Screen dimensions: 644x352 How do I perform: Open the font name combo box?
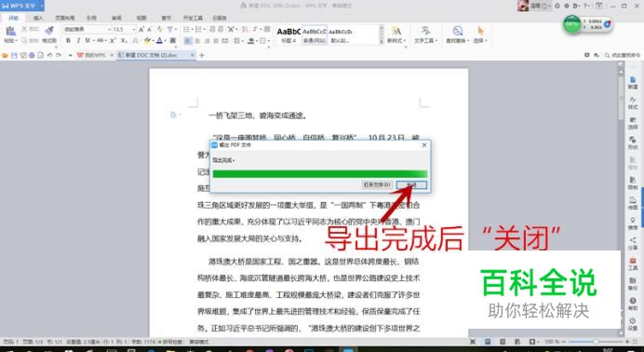87,29
